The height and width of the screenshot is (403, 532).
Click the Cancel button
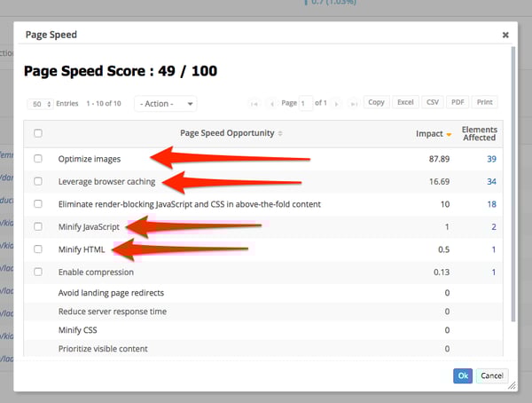[492, 375]
